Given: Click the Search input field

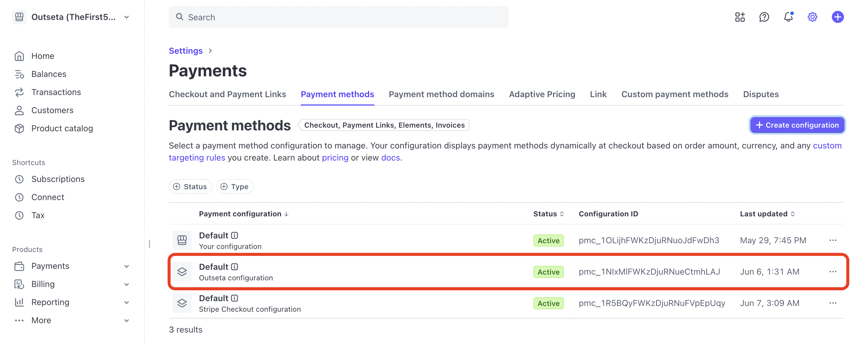Looking at the screenshot, I should point(338,17).
